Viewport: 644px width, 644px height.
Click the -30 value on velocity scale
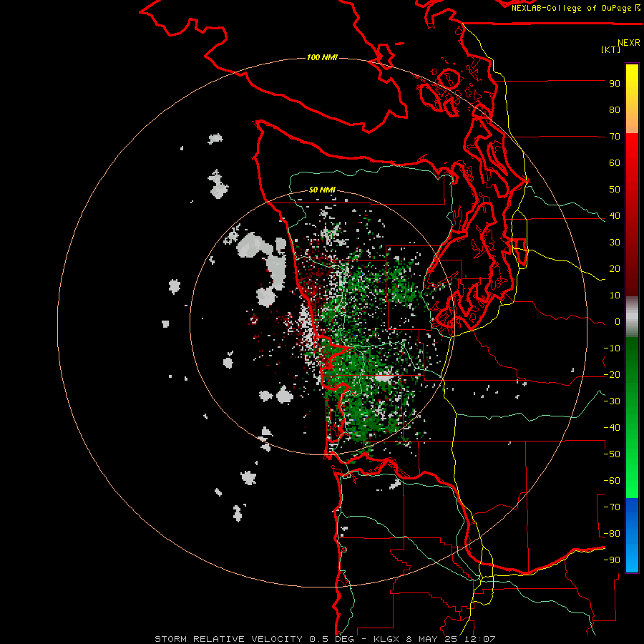click(612, 401)
